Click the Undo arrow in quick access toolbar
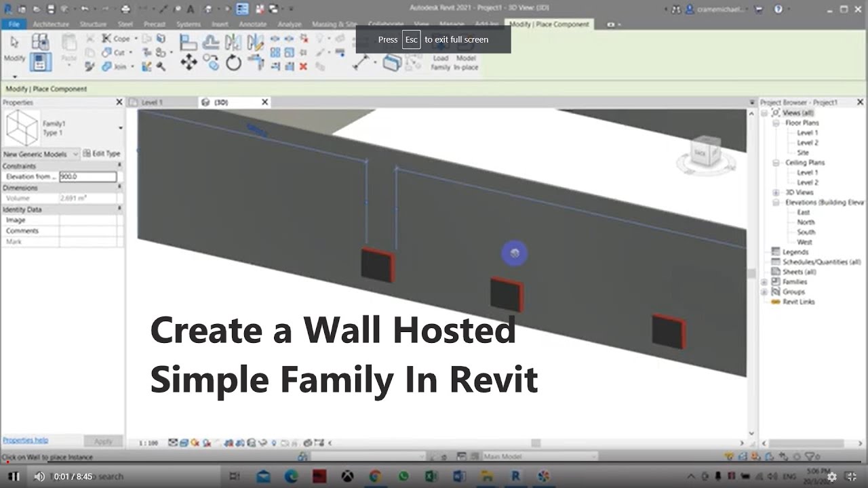Screen dimensions: 868x488 pos(85,9)
